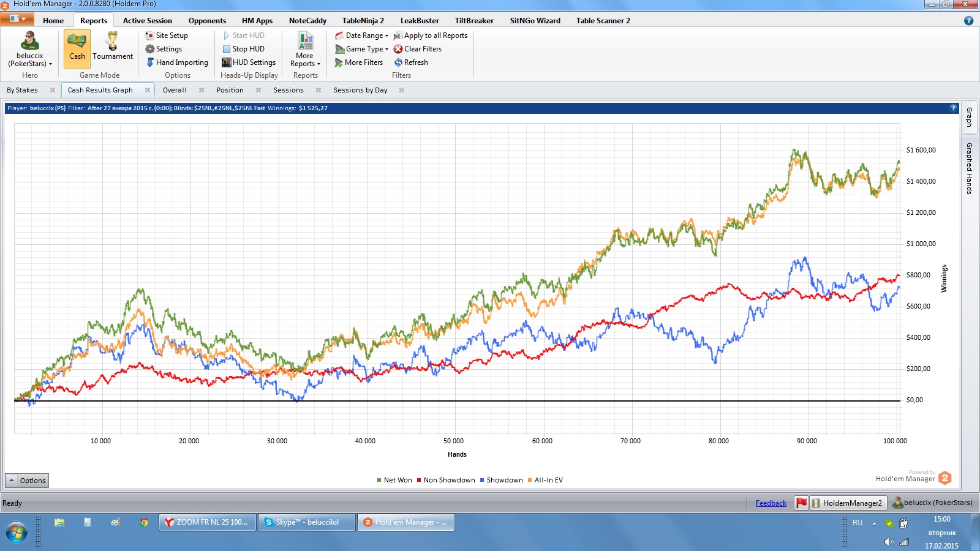Switch to By Stakes report tab
This screenshot has width=980, height=551.
(23, 90)
